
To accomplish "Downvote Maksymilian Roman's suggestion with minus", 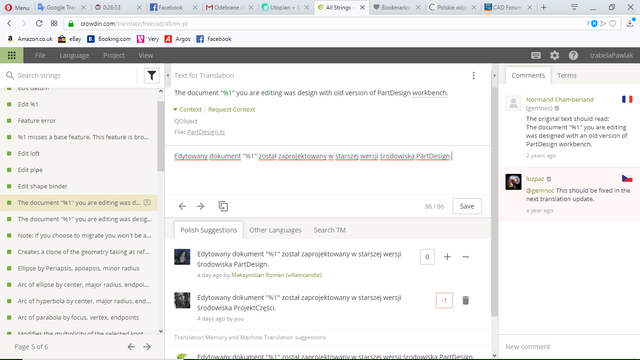I will [465, 257].
